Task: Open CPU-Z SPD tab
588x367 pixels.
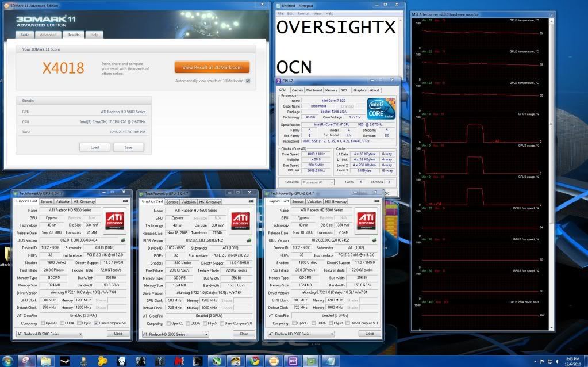Action: click(344, 90)
